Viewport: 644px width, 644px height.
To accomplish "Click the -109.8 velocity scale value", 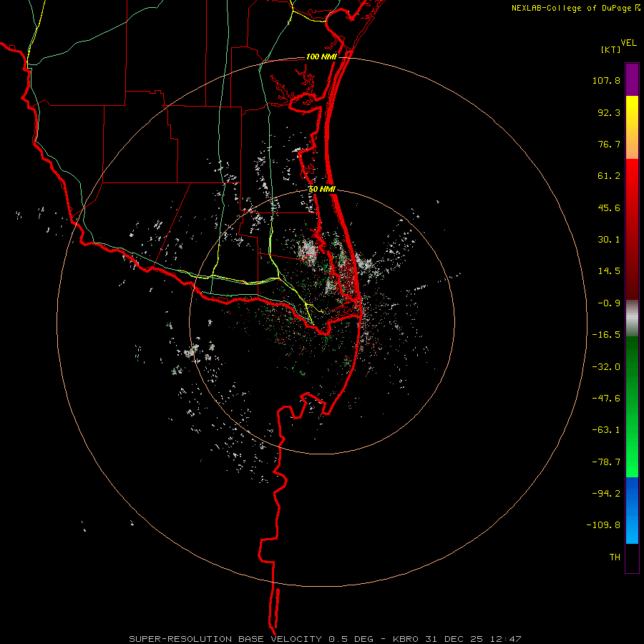I will (x=603, y=525).
